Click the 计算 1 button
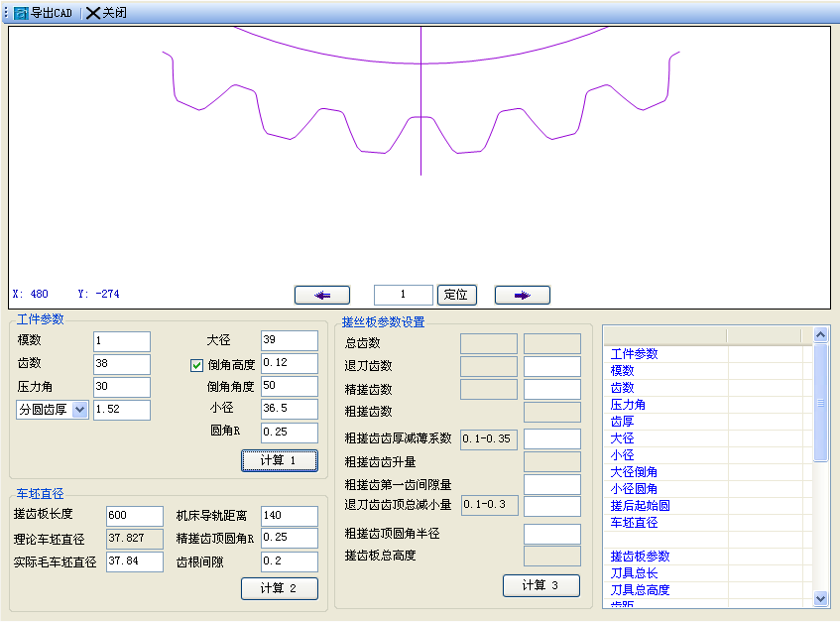Viewport: 840px width, 622px height. coord(279,460)
